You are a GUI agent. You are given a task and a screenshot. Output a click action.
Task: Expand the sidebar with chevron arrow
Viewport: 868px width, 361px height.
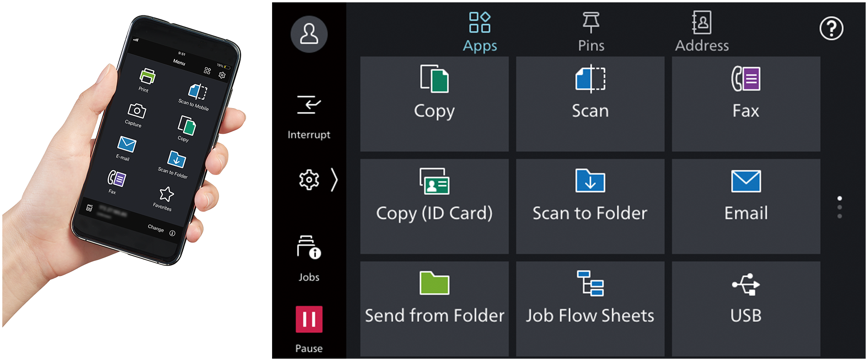pyautogui.click(x=334, y=180)
